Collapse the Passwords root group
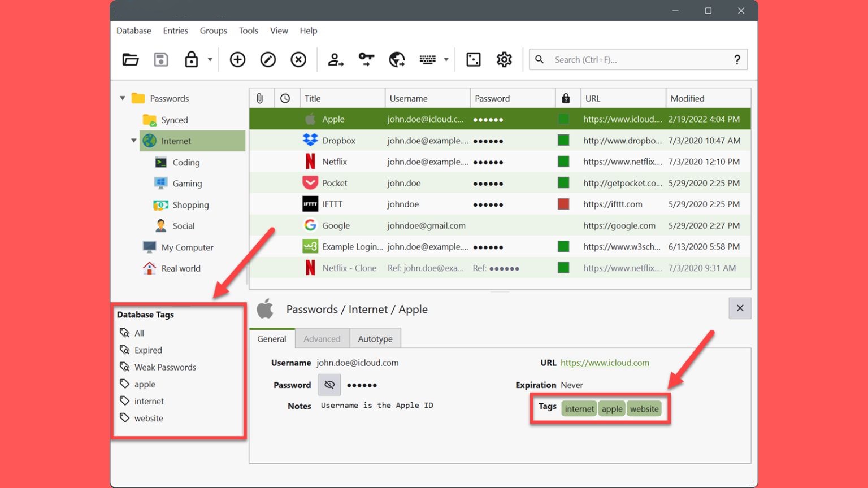The width and height of the screenshot is (868, 488). tap(123, 98)
